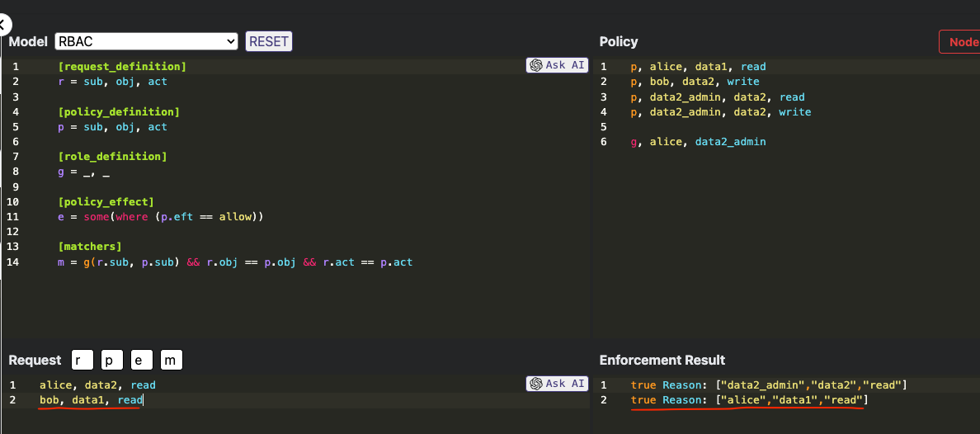980x434 pixels.
Task: Open the Model RBAC dropdown
Action: pos(146,41)
